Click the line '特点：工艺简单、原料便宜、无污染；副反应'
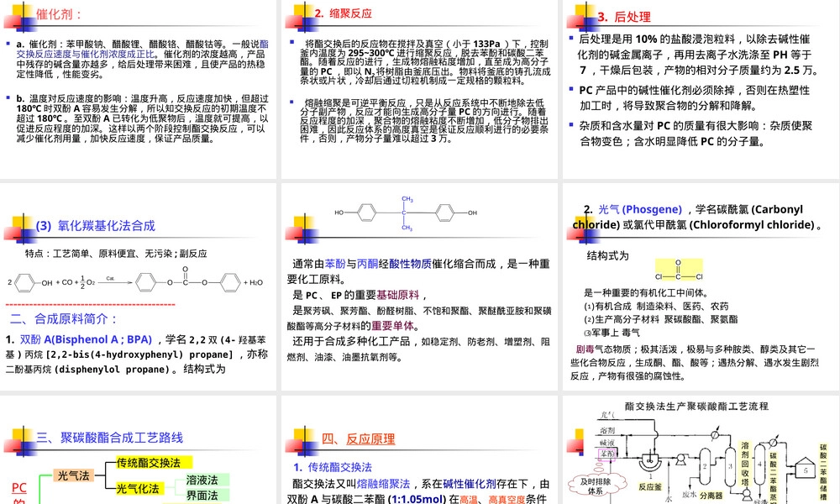 [x=116, y=254]
